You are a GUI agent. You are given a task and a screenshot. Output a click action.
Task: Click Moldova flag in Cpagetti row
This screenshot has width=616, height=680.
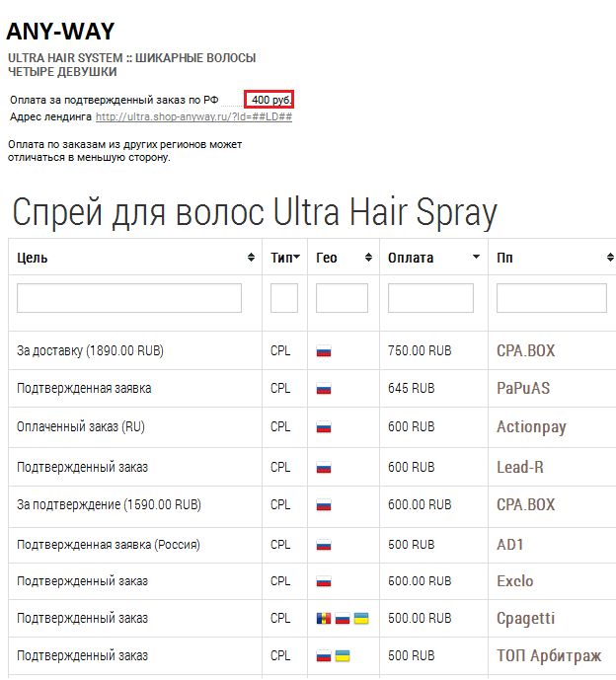click(324, 619)
